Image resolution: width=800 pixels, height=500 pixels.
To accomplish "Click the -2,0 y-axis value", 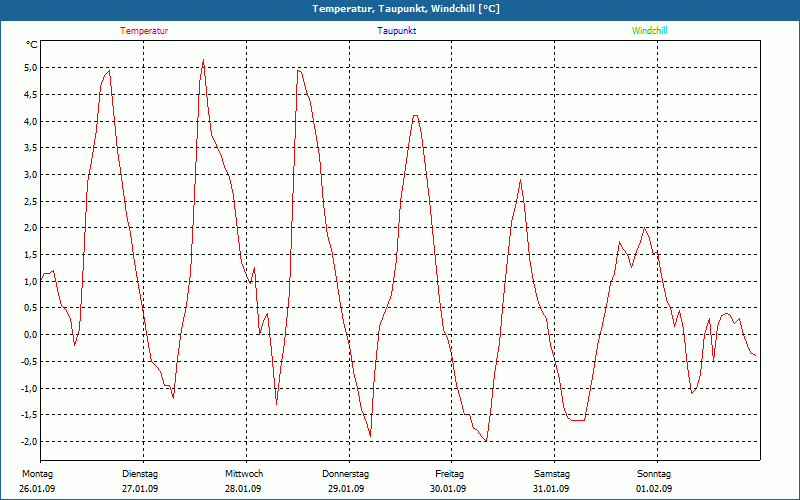I will [28, 441].
